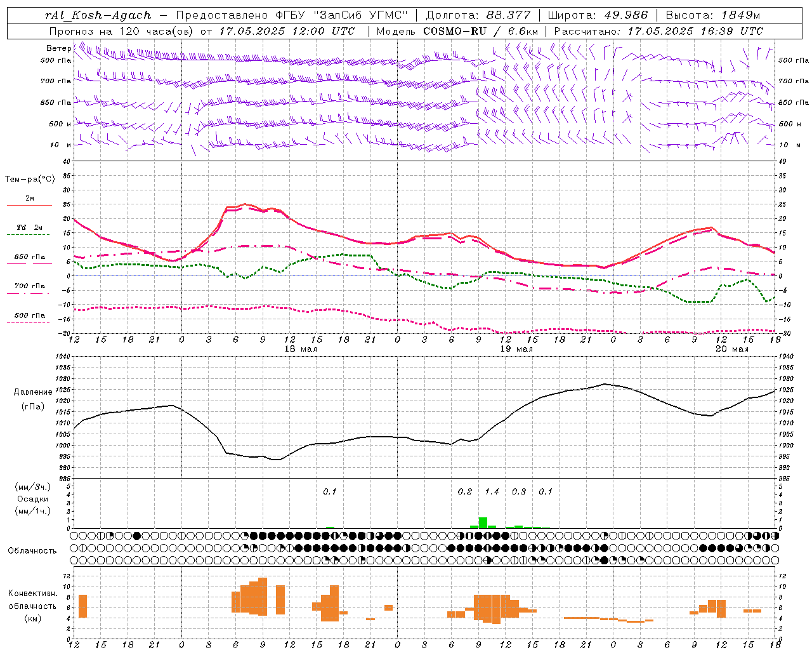This screenshot has height=650, width=812.
Task: Click the 19 мая date label
Action: pyautogui.click(x=516, y=349)
